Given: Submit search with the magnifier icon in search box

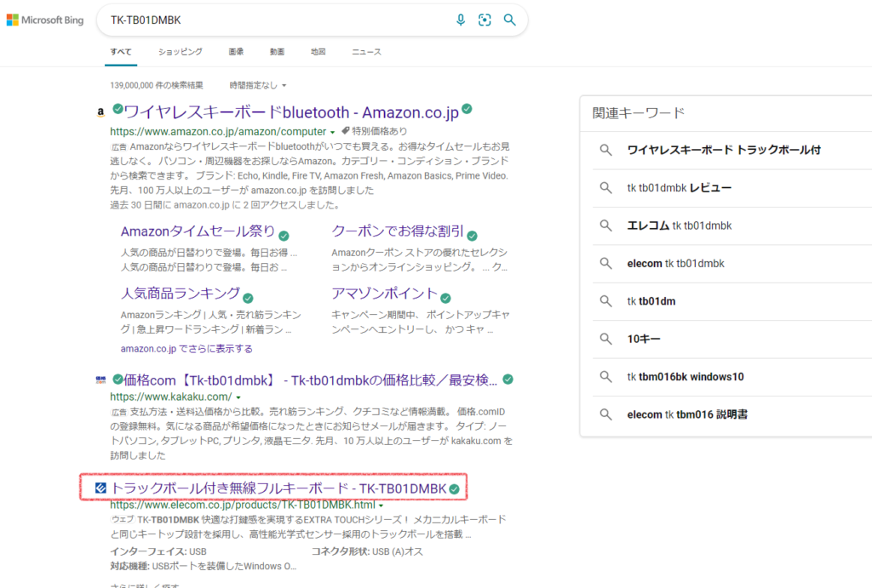Looking at the screenshot, I should 509,20.
